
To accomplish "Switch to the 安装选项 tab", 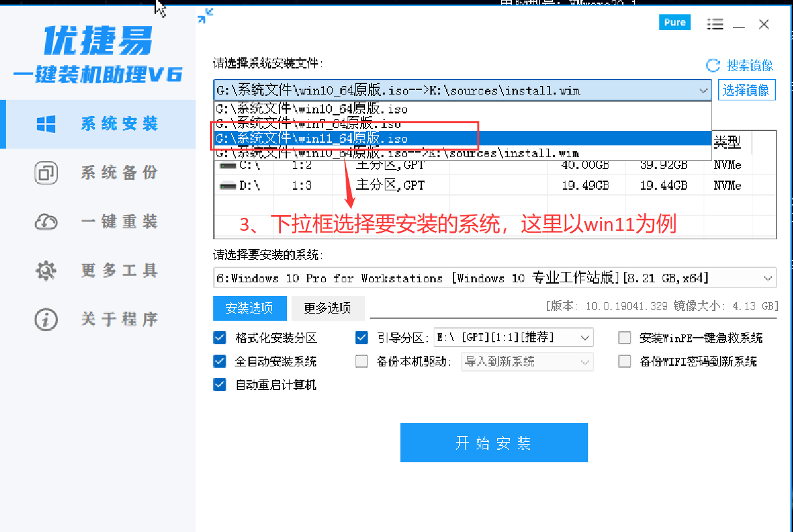I will coord(249,308).
